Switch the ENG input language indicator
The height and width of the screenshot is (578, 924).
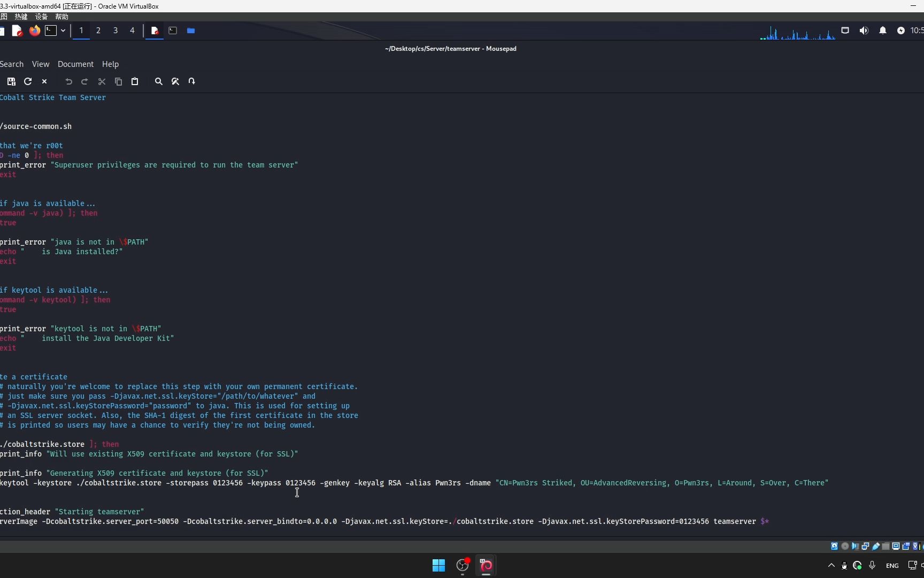(892, 566)
